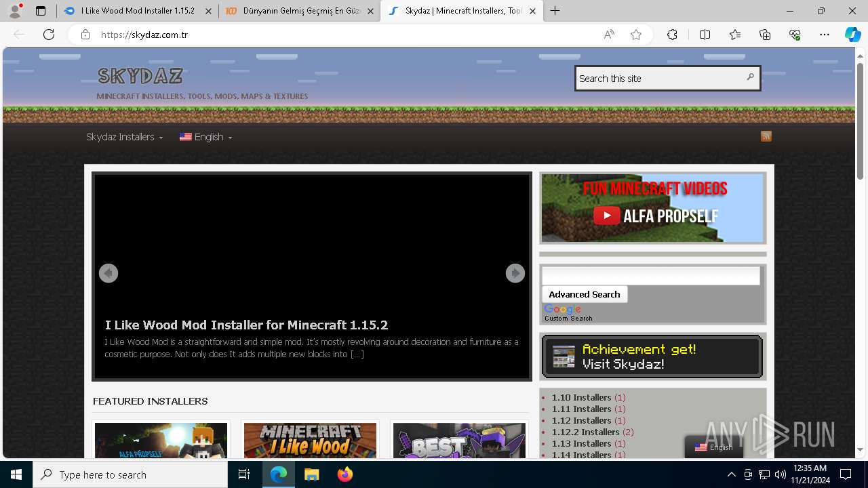The width and height of the screenshot is (868, 488).
Task: Click the Advanced Search button
Action: (x=585, y=294)
